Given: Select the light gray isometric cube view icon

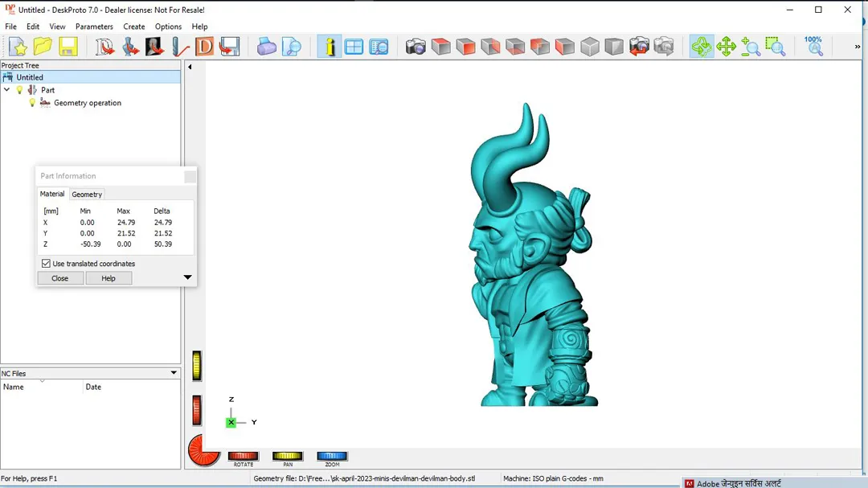Looking at the screenshot, I should 590,47.
